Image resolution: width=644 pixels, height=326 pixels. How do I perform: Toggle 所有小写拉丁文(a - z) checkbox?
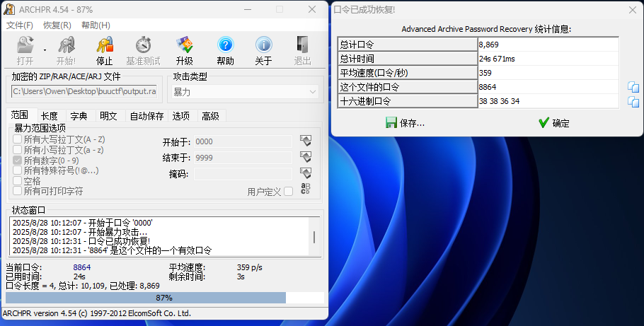pos(17,150)
